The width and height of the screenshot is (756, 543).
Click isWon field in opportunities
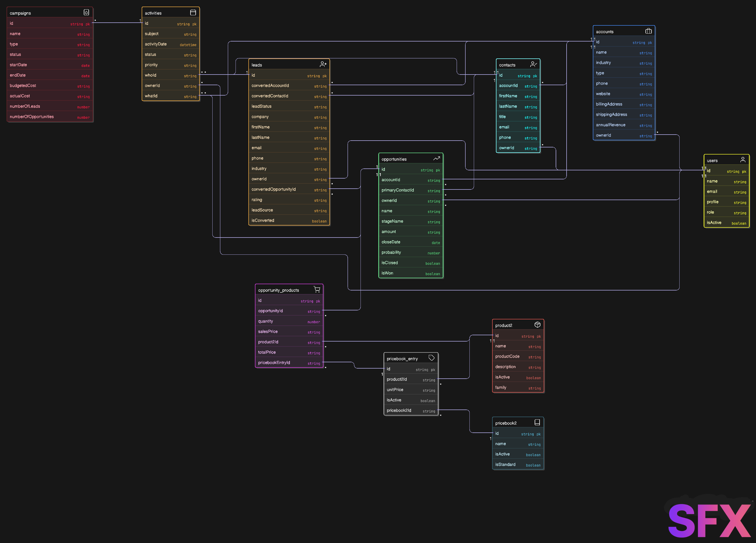[x=411, y=273]
